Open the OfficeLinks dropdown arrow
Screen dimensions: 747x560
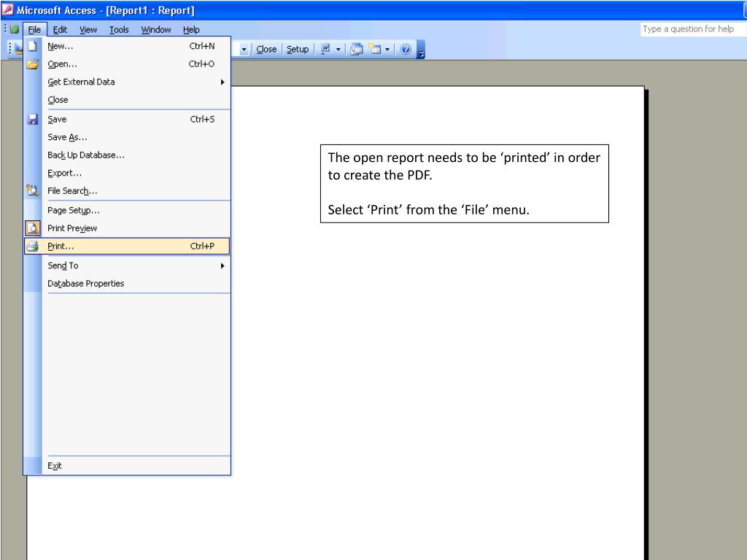(338, 49)
